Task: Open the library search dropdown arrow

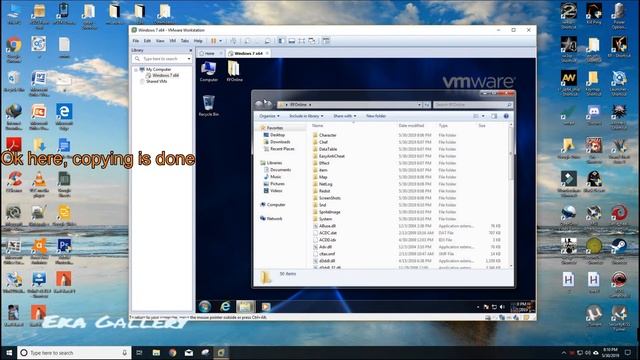Action: [189, 59]
